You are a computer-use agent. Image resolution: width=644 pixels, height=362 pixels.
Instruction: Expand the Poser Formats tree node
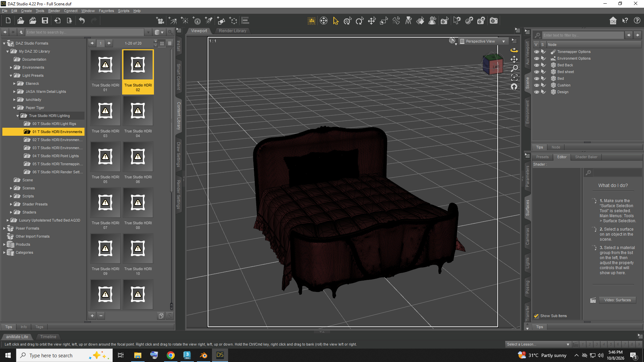tap(4, 229)
